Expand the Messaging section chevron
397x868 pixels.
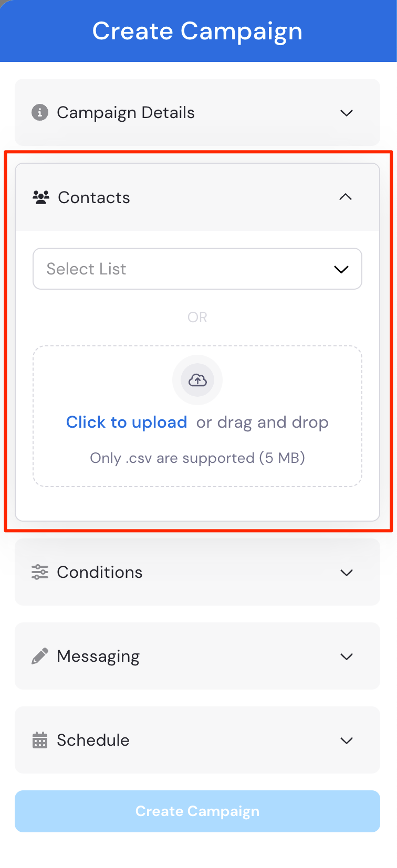347,657
